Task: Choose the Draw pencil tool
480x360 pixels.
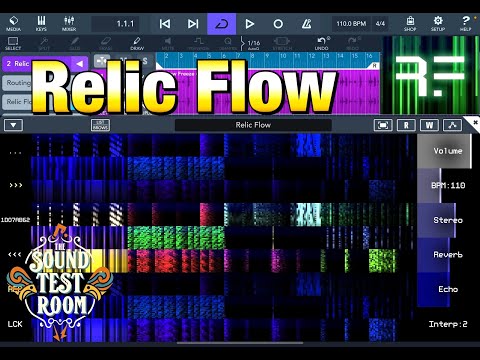Action: pyautogui.click(x=137, y=44)
